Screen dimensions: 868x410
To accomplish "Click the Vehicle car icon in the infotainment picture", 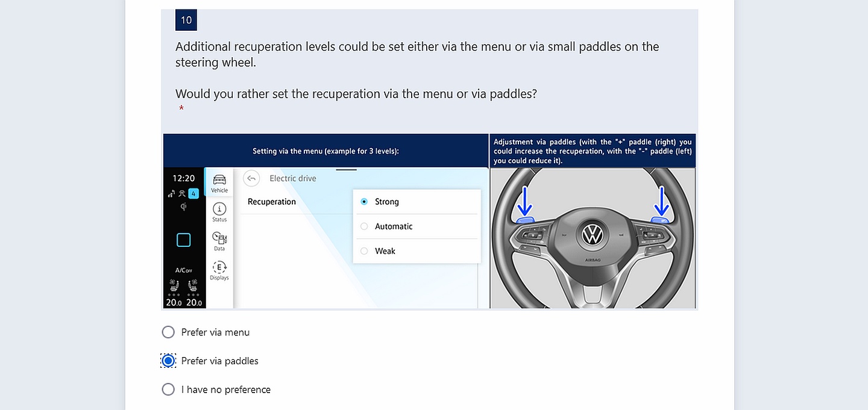I will 219,179.
